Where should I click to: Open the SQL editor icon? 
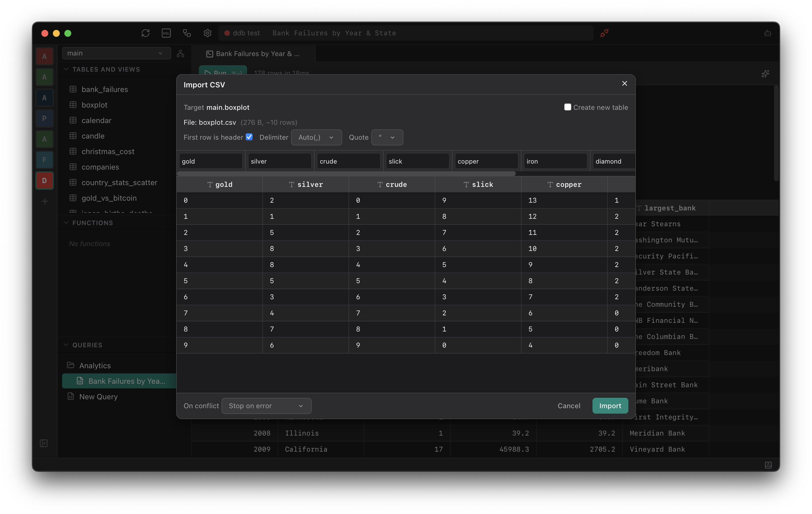pos(166,33)
